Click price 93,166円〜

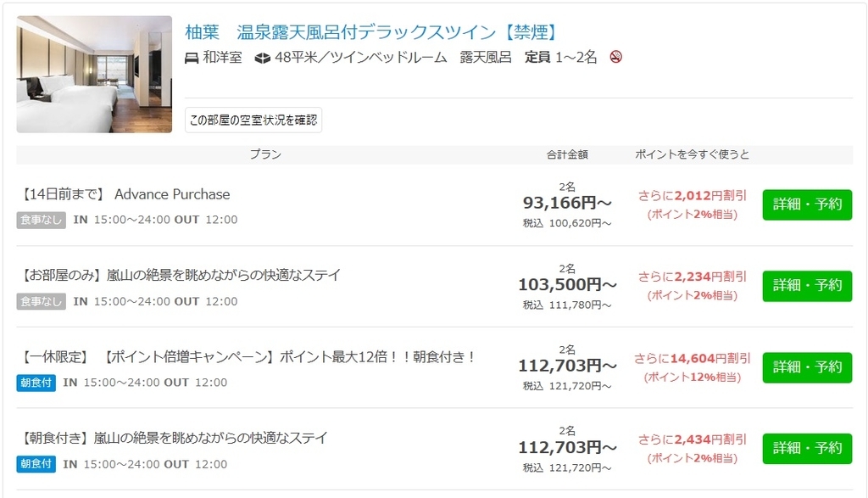coord(567,203)
